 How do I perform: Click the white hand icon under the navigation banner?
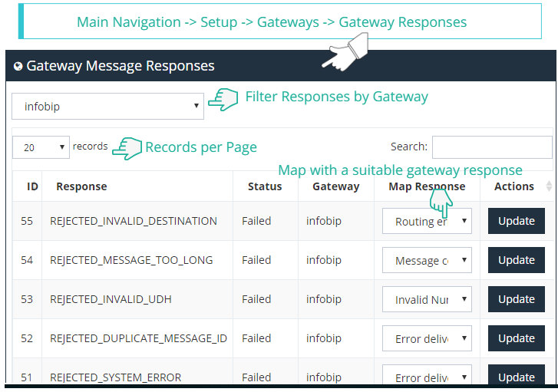(343, 56)
